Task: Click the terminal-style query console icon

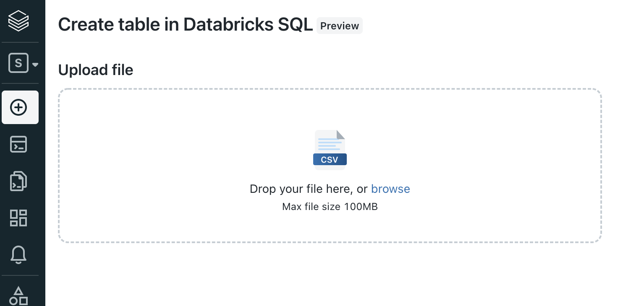Action: click(x=18, y=144)
